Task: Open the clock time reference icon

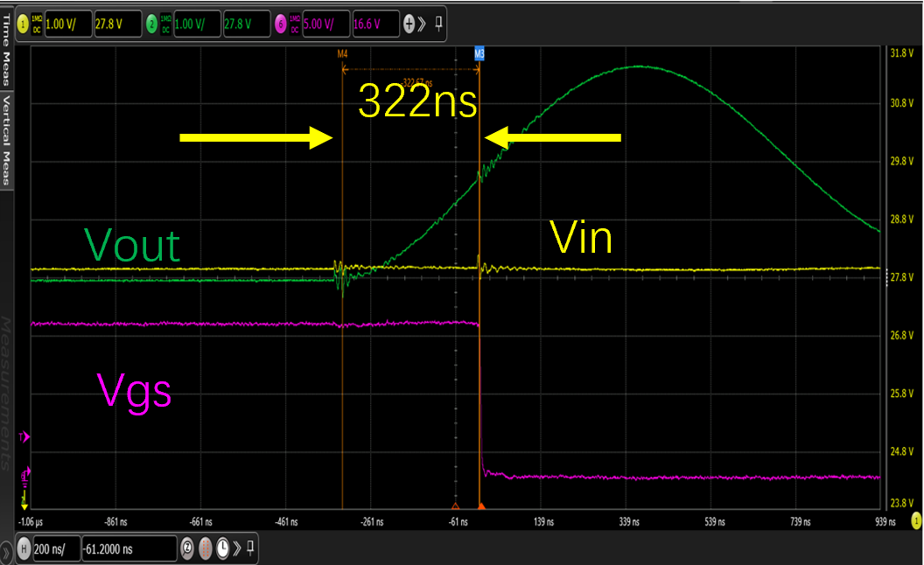Action: 223,548
